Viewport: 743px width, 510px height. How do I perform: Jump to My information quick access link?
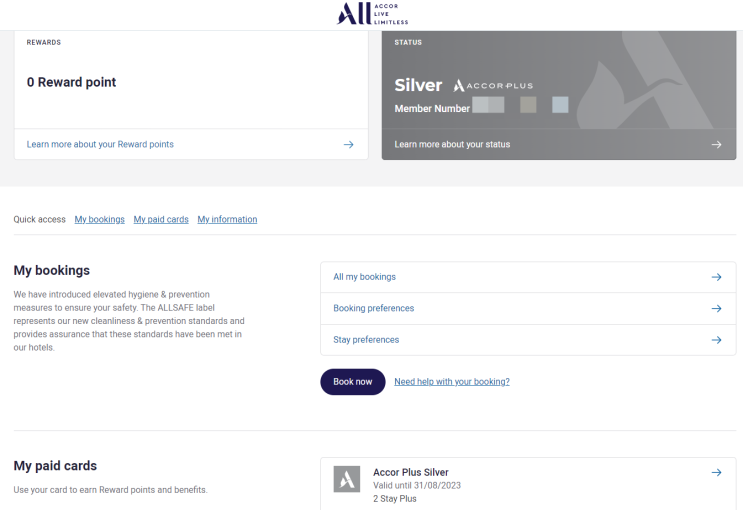coord(227,219)
